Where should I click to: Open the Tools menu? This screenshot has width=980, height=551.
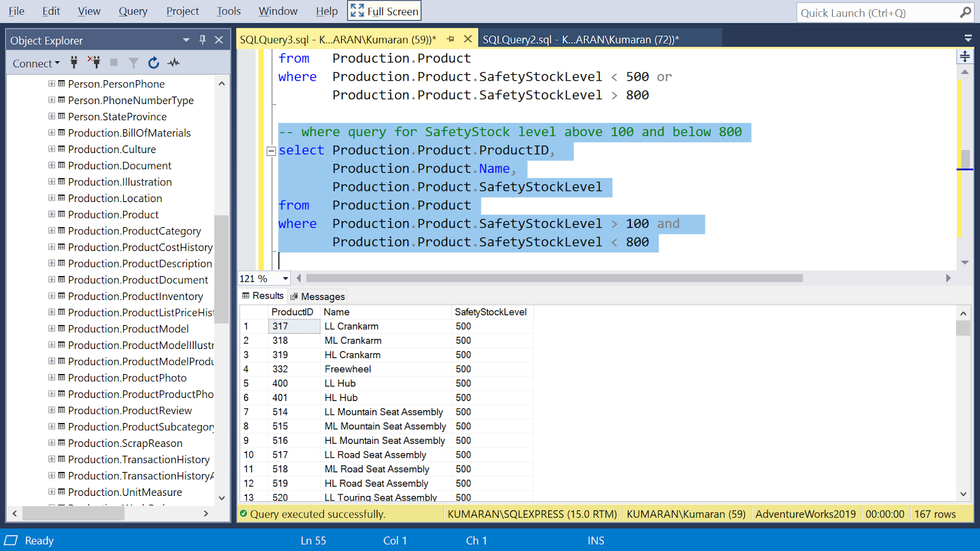(228, 11)
